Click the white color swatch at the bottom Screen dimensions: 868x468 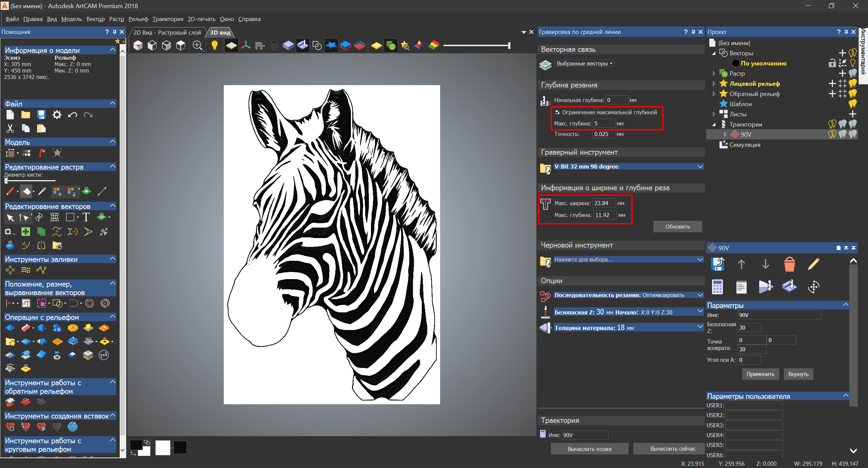163,448
